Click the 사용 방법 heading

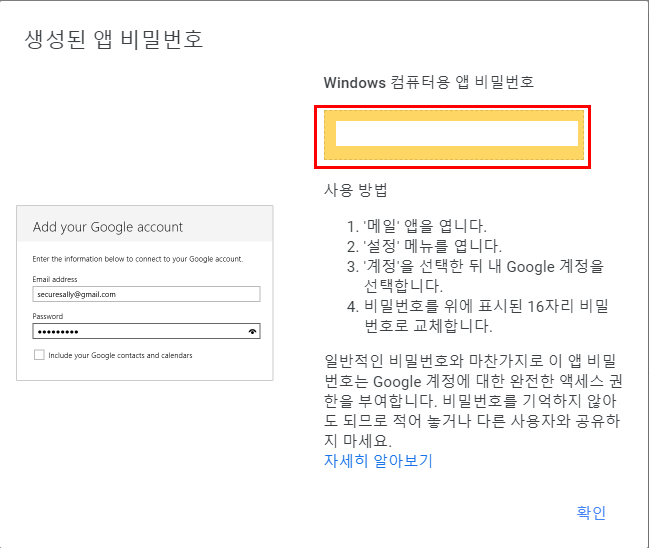(x=356, y=190)
